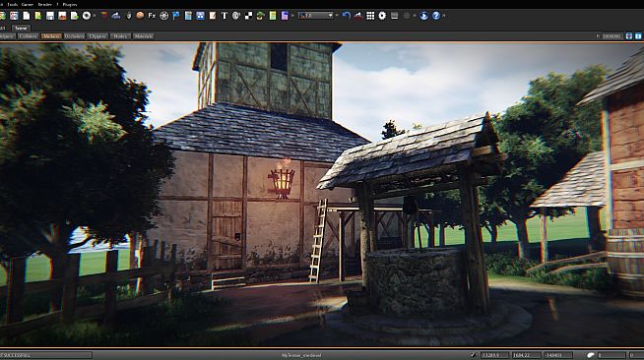This screenshot has height=360, width=644.
Task: Click the X coordinate status field
Action: click(x=494, y=355)
